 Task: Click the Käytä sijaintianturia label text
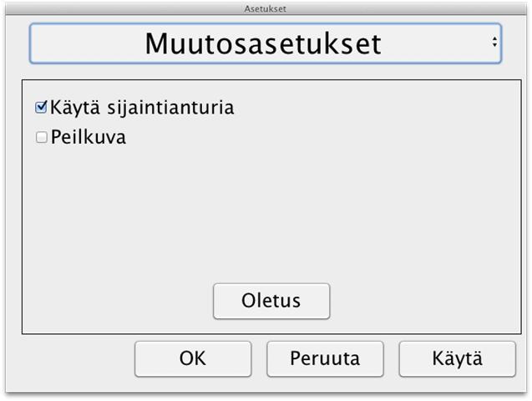coord(142,108)
